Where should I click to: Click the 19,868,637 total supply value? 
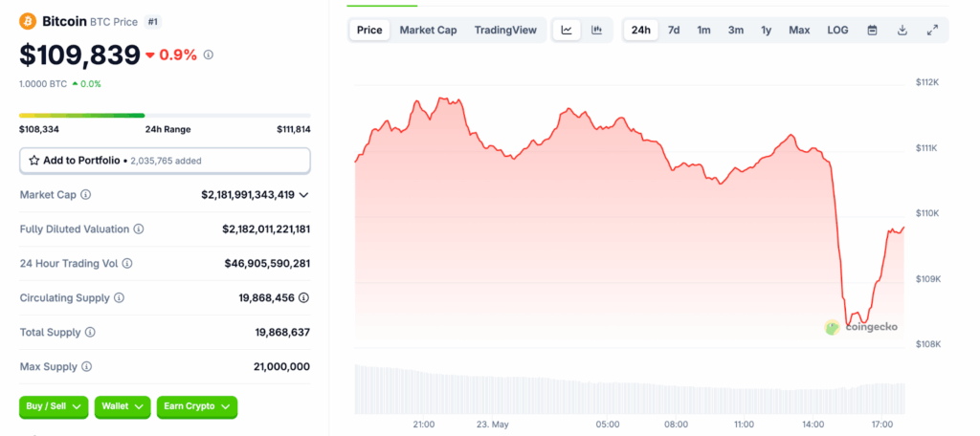coord(282,333)
